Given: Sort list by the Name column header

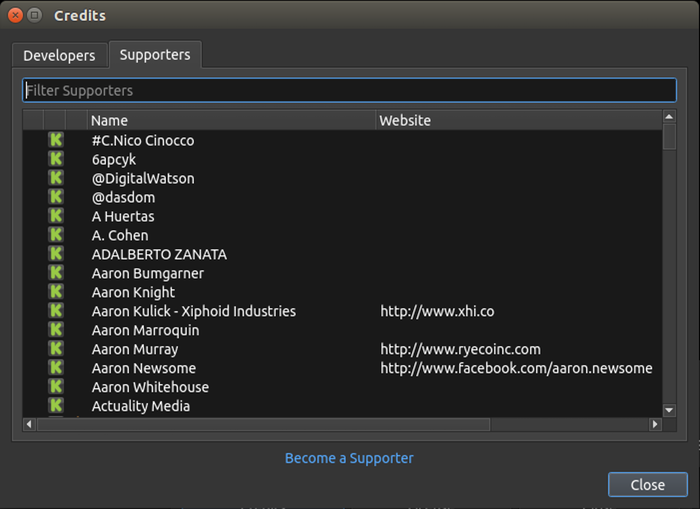Looking at the screenshot, I should (230, 120).
